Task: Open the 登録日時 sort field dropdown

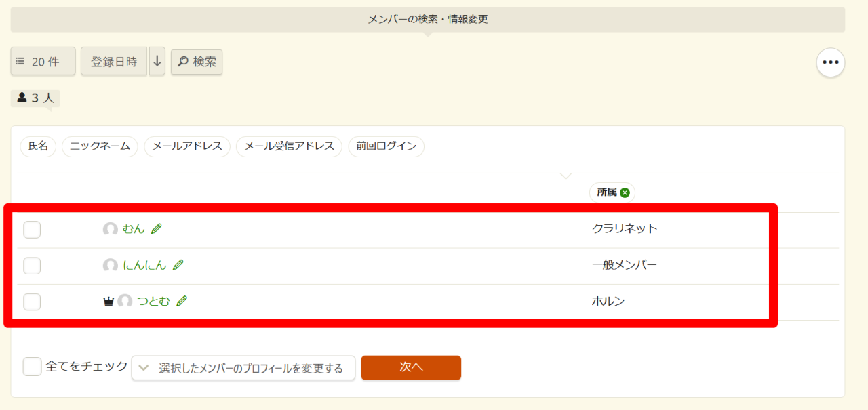Action: pos(114,62)
